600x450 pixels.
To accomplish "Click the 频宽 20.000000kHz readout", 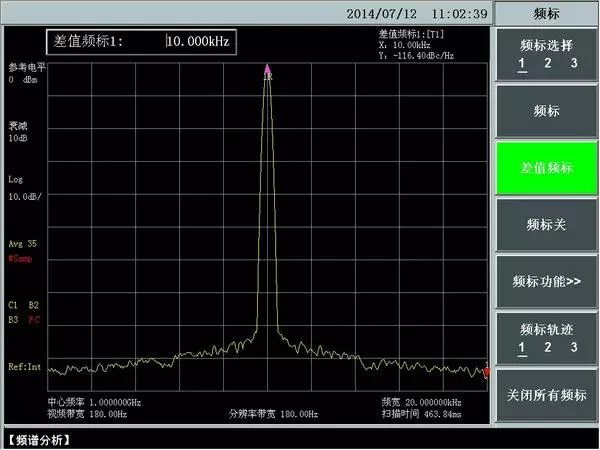I will (421, 402).
